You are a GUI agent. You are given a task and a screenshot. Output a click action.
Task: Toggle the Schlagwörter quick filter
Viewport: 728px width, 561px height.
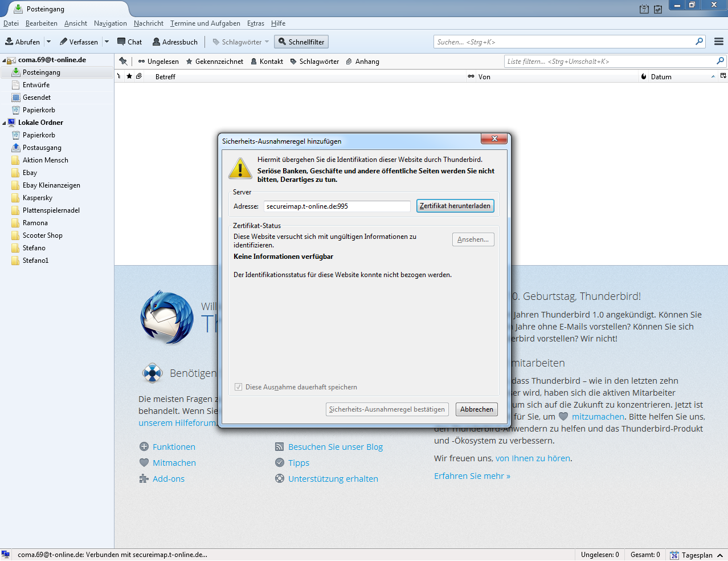(314, 61)
